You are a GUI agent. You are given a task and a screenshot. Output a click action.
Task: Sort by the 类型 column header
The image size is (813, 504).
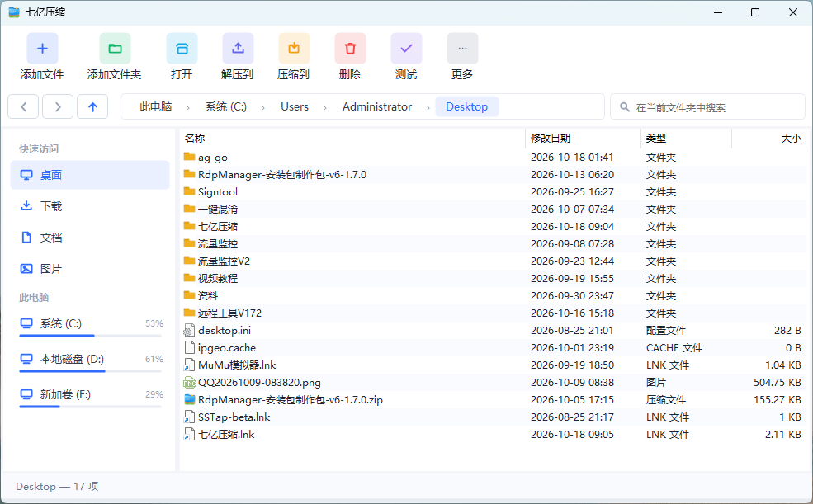(x=686, y=139)
